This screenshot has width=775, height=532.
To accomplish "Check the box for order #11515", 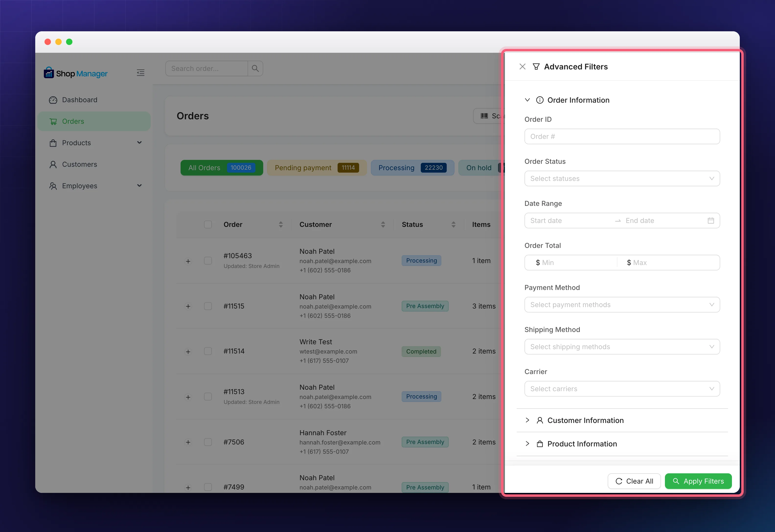I will coord(208,306).
